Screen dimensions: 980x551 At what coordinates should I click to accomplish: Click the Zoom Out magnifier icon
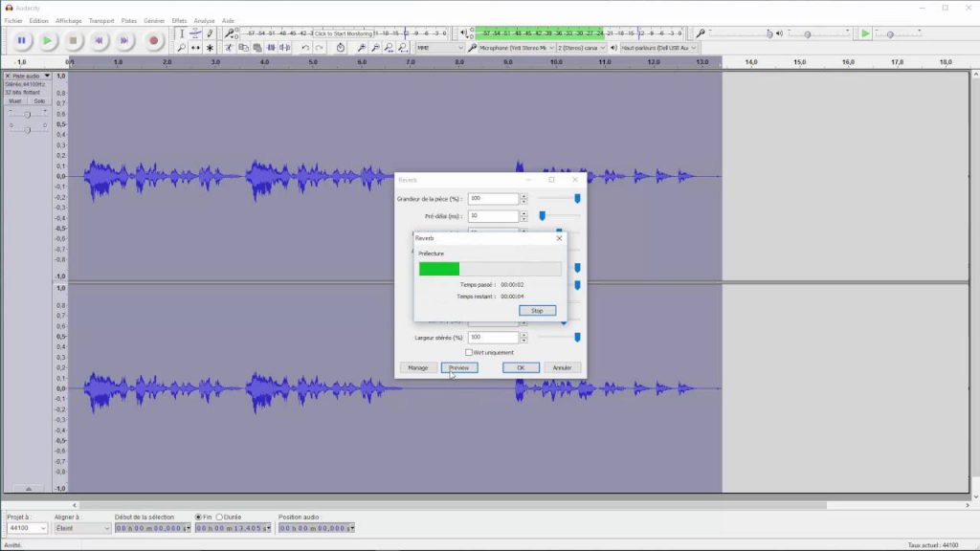tap(375, 48)
